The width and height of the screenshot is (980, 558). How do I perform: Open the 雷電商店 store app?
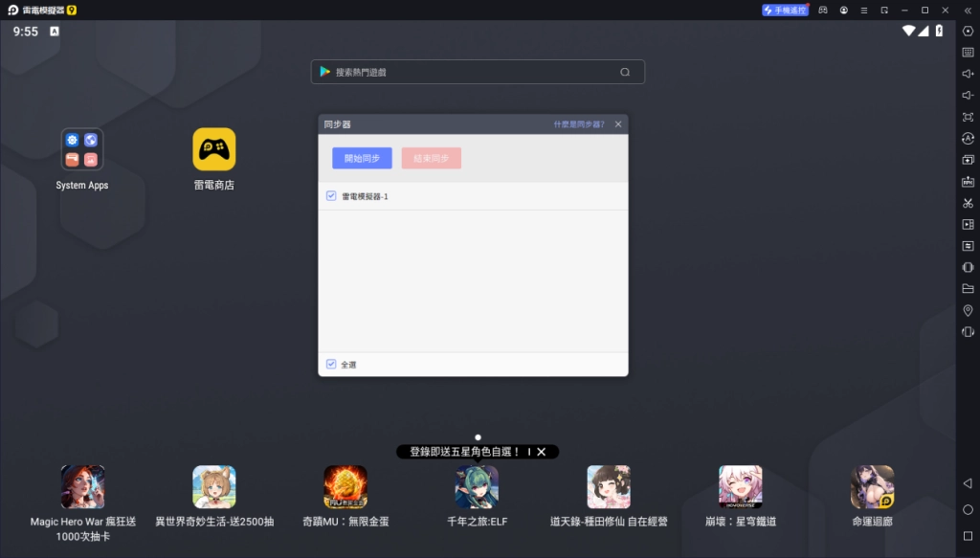click(x=213, y=150)
